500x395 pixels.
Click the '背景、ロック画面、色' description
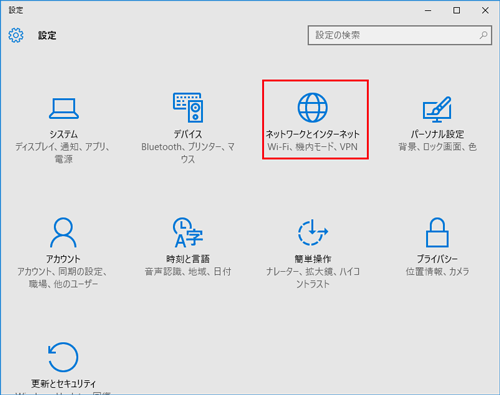[x=437, y=147]
